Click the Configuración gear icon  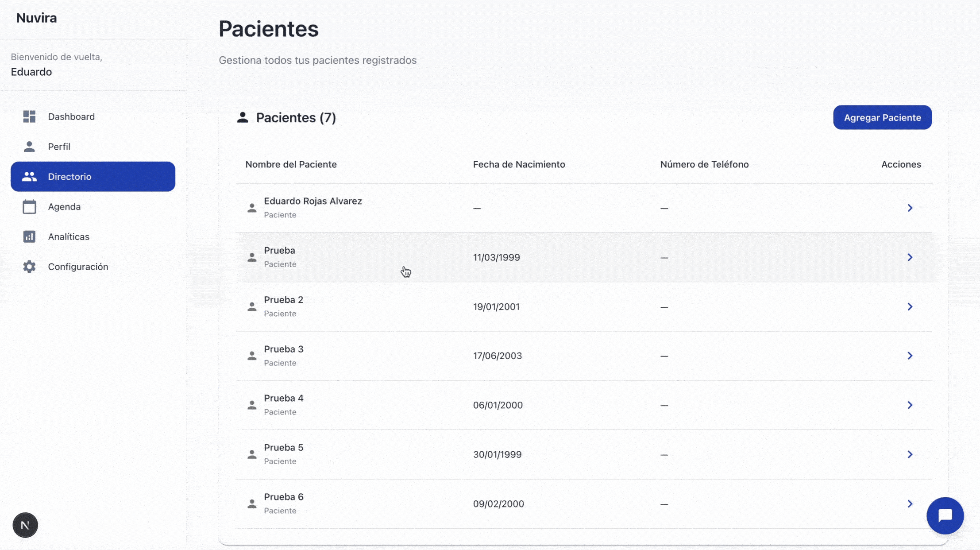[x=29, y=267]
